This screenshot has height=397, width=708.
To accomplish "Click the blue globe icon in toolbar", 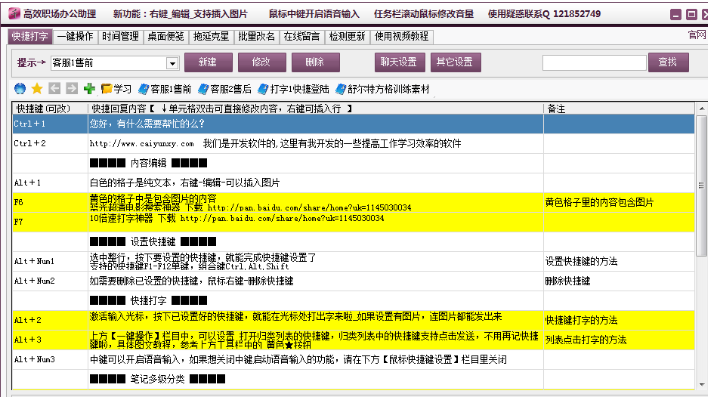I will coord(20,89).
